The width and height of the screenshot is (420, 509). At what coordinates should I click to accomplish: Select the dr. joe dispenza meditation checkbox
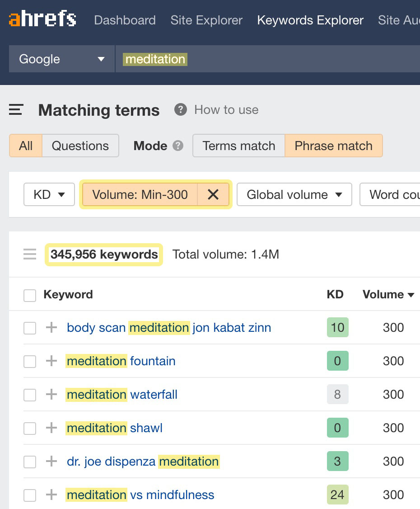pyautogui.click(x=30, y=462)
